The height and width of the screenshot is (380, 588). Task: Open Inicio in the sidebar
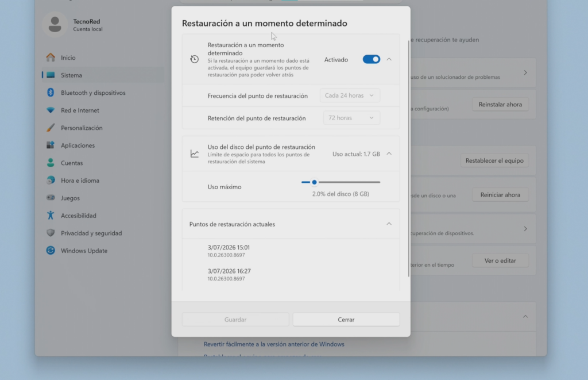click(x=103, y=57)
